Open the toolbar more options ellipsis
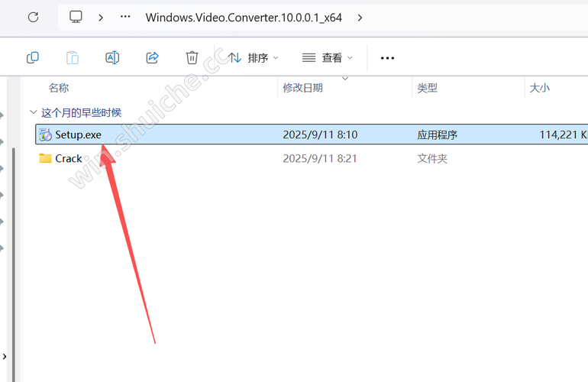This screenshot has height=382, width=588. [x=387, y=58]
